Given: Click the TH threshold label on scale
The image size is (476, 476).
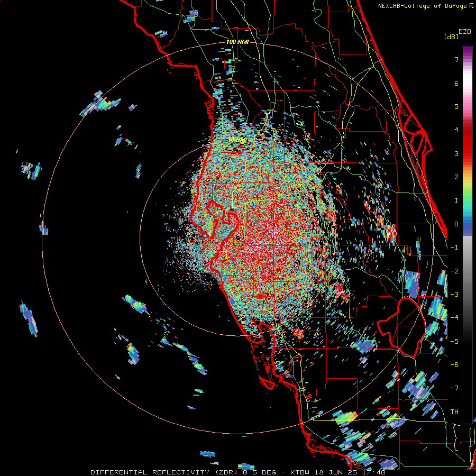Looking at the screenshot, I should click(x=454, y=412).
